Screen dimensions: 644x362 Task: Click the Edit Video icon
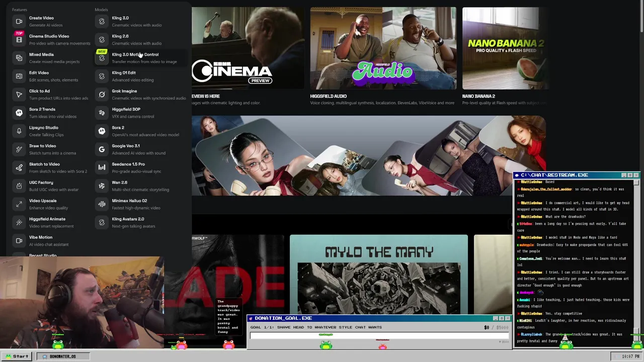pos(19,76)
